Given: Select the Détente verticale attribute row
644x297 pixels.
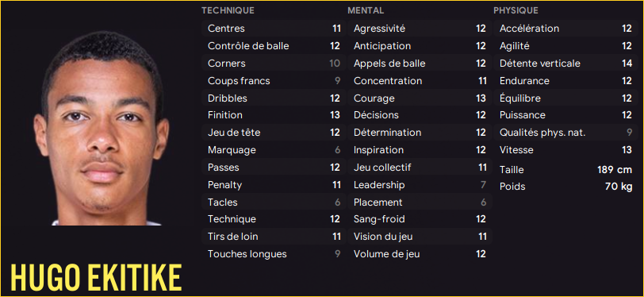Looking at the screenshot, I should point(565,64).
